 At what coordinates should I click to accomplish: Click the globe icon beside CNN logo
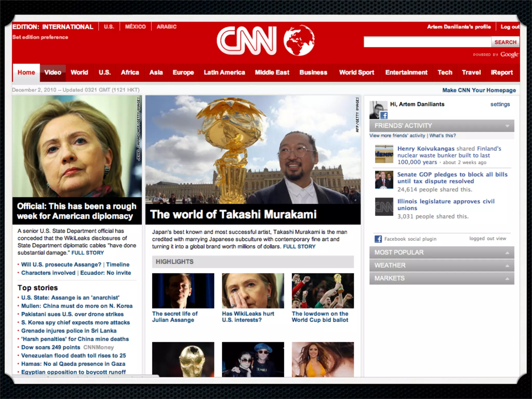tap(299, 40)
